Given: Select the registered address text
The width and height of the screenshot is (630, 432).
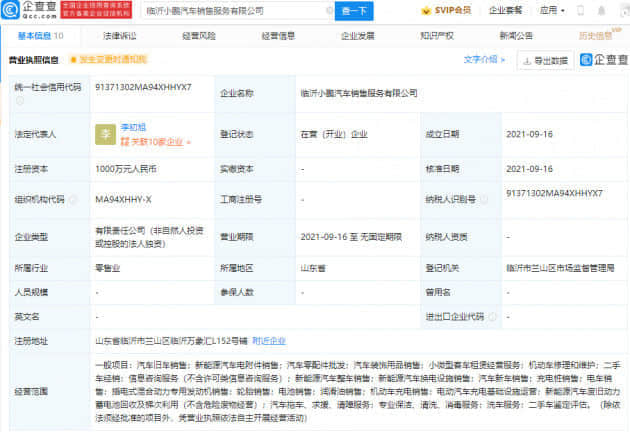Looking at the screenshot, I should 172,341.
